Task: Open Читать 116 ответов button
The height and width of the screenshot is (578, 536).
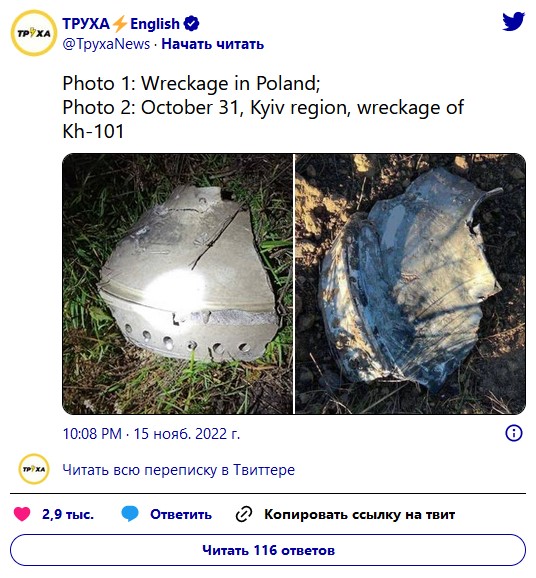Action: coord(268,550)
